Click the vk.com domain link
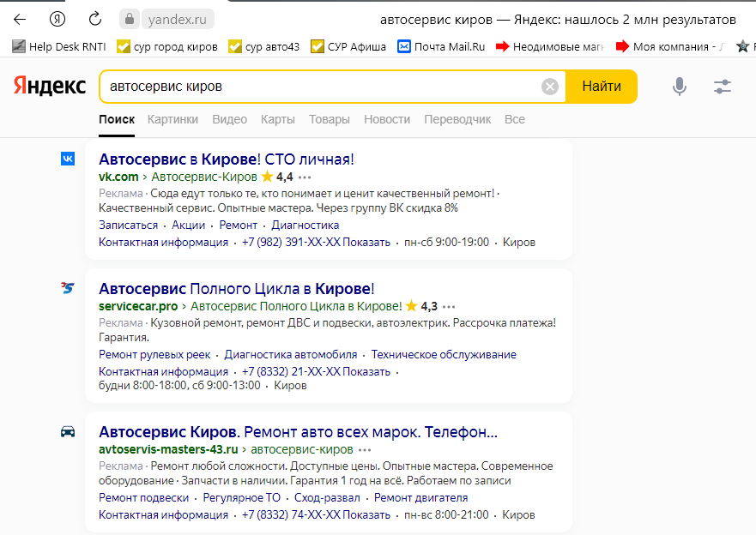The width and height of the screenshot is (756, 535). point(118,177)
